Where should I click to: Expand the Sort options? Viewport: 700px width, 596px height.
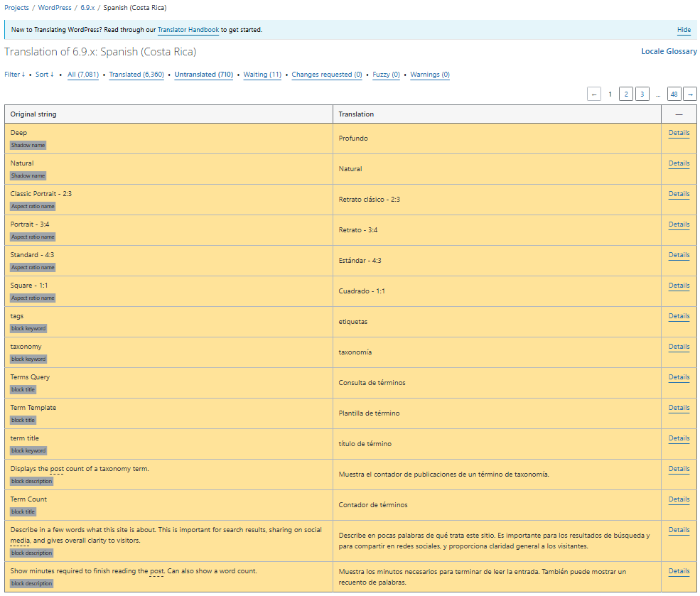pos(45,75)
